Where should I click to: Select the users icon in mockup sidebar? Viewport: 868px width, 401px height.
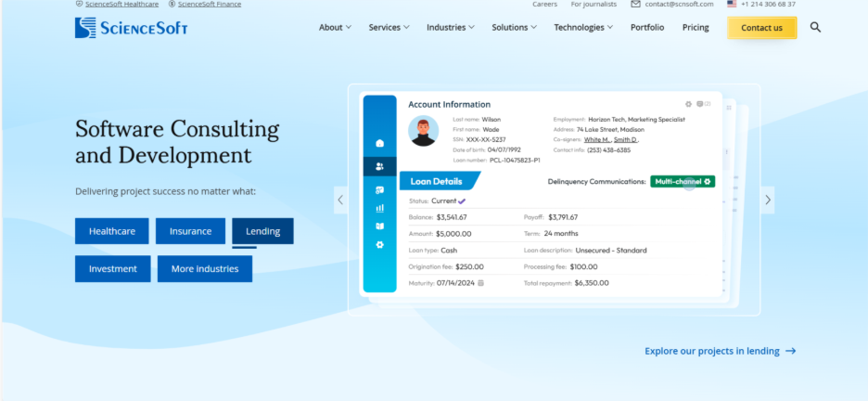click(x=379, y=167)
